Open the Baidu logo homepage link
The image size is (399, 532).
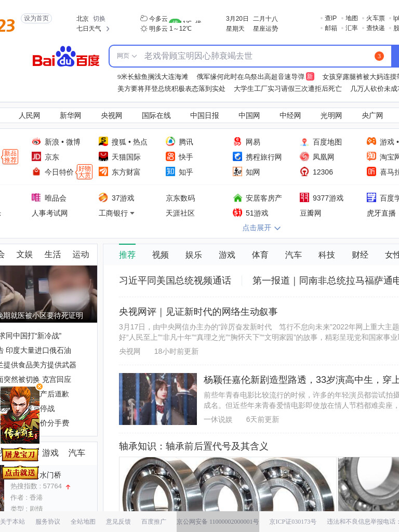tap(66, 57)
